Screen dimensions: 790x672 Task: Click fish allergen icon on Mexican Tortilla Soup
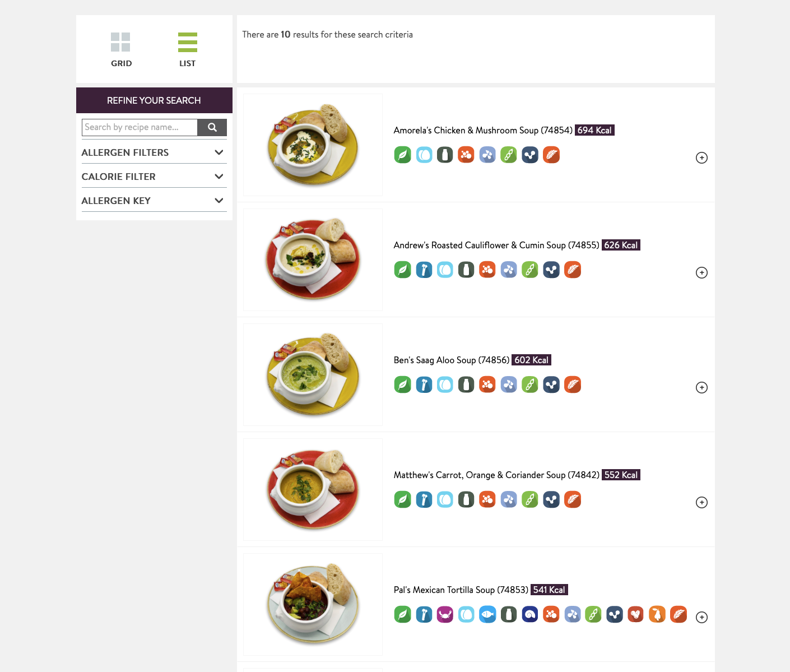pyautogui.click(x=487, y=615)
